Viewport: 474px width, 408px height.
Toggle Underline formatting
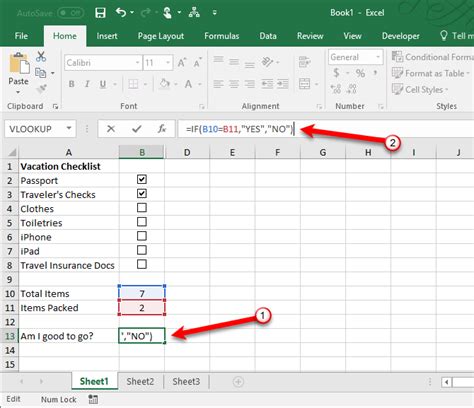(x=103, y=84)
